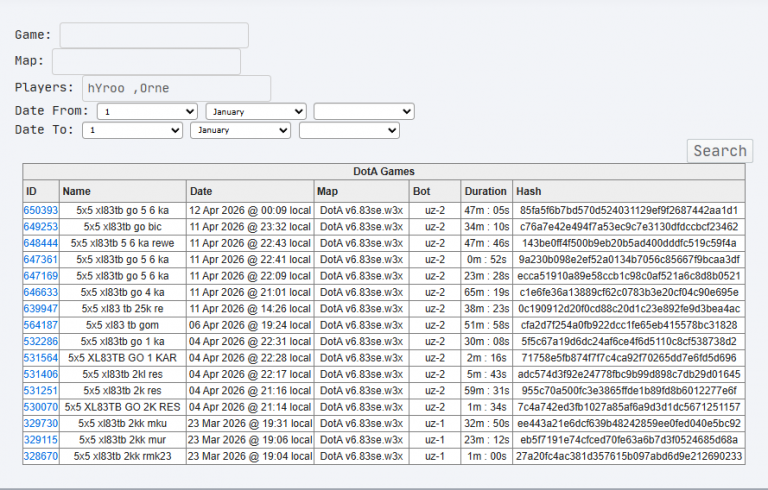
Task: Open game ID 647169
Action: click(x=41, y=276)
